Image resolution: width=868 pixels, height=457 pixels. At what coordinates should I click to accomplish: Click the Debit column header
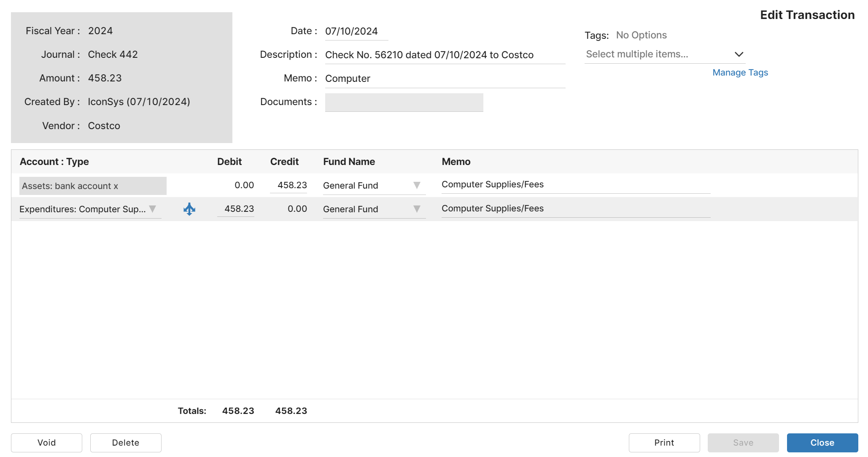click(x=229, y=162)
